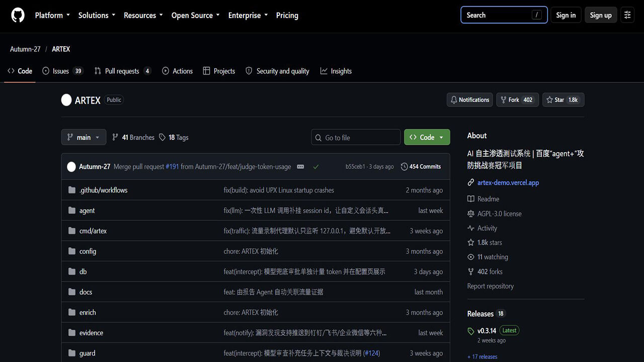Screen dimensions: 644x362
Task: Expand the Platform menu
Action: point(52,15)
